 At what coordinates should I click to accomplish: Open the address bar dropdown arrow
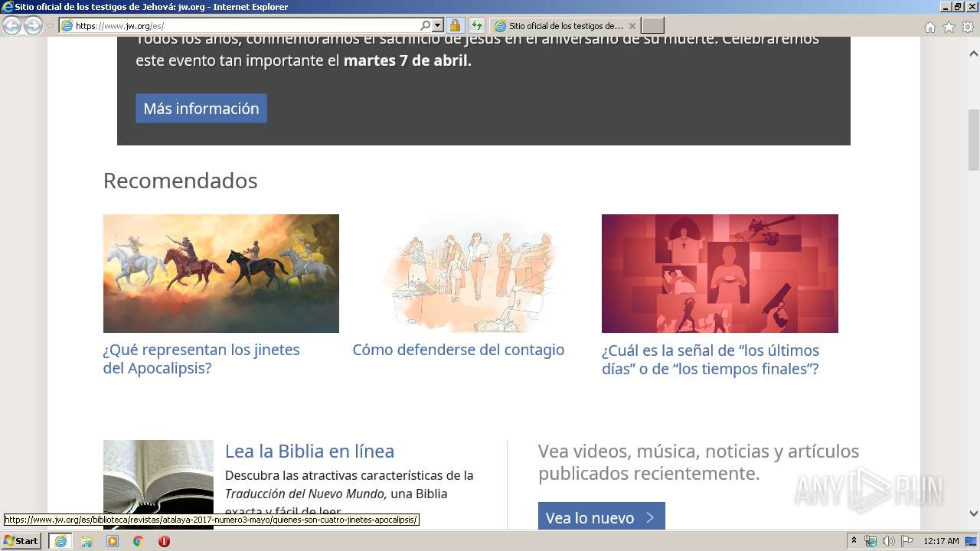pos(437,25)
